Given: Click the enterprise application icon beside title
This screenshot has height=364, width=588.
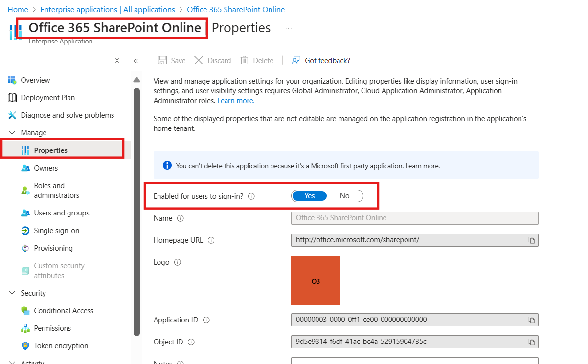Looking at the screenshot, I should coord(15,32).
